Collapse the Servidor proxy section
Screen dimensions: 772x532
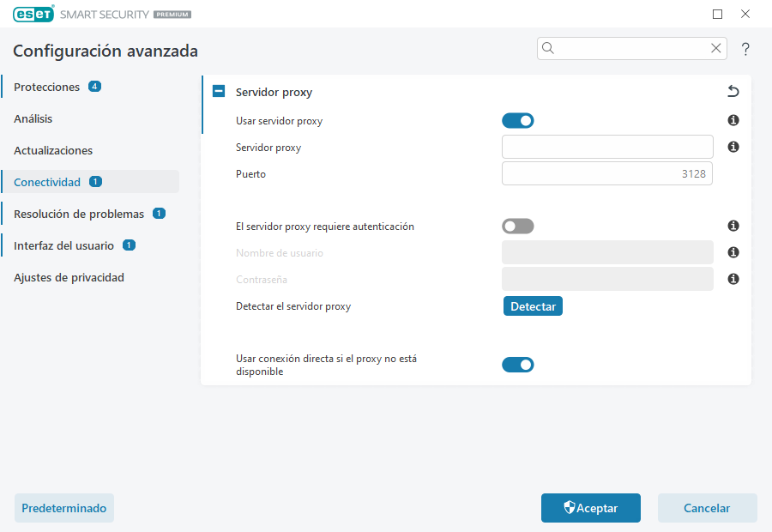coord(219,91)
